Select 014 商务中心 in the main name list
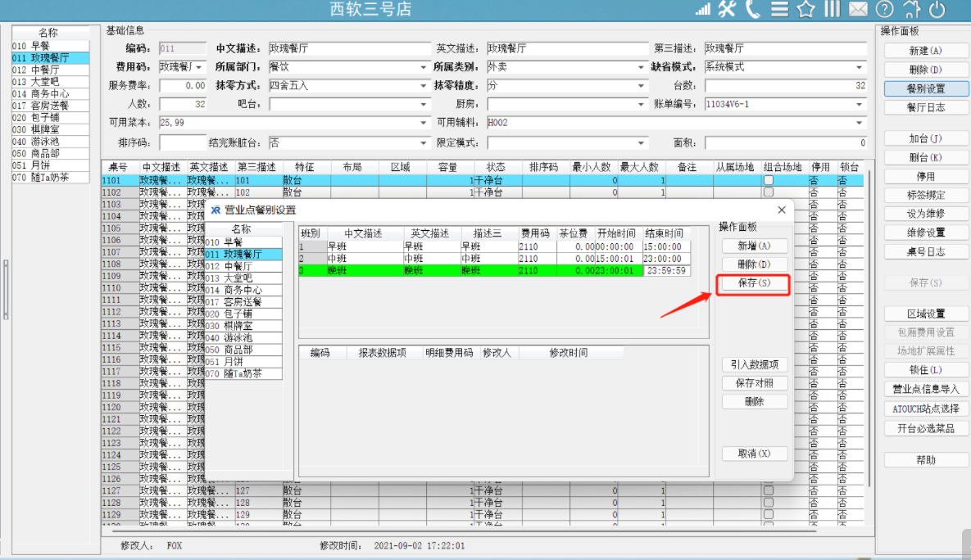This screenshot has height=560, width=971. [x=50, y=93]
